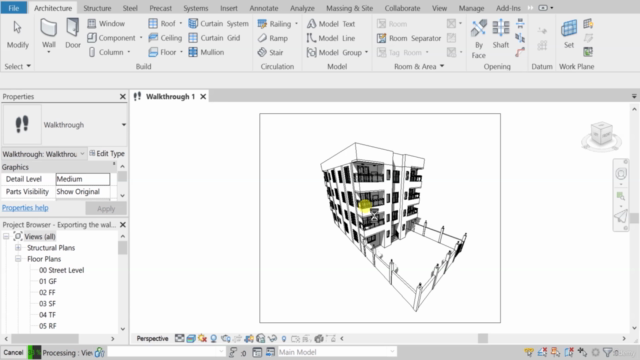Select the Ceiling tool
640x360 pixels.
tap(165, 38)
